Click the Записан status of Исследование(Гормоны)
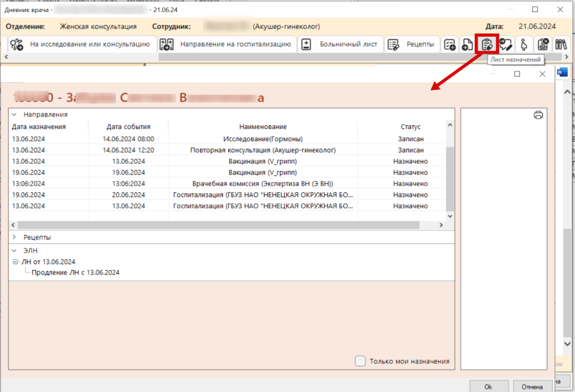The height and width of the screenshot is (392, 575). point(411,139)
